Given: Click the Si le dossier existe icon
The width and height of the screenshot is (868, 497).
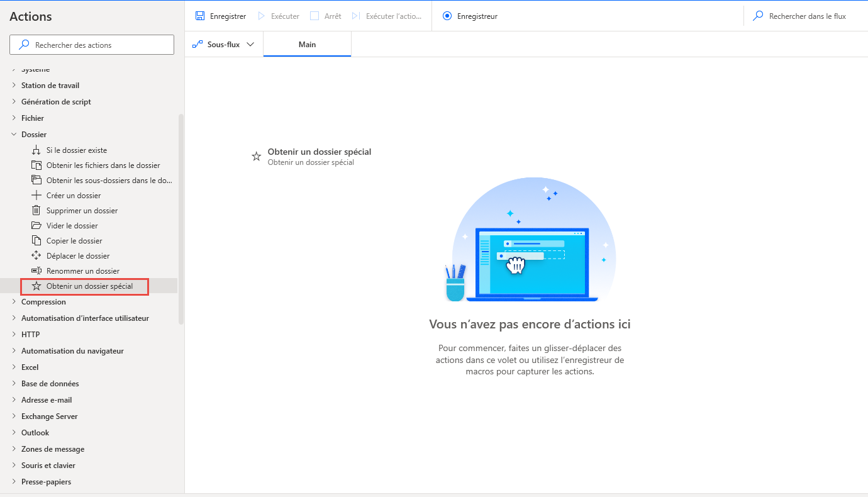Looking at the screenshot, I should [36, 150].
